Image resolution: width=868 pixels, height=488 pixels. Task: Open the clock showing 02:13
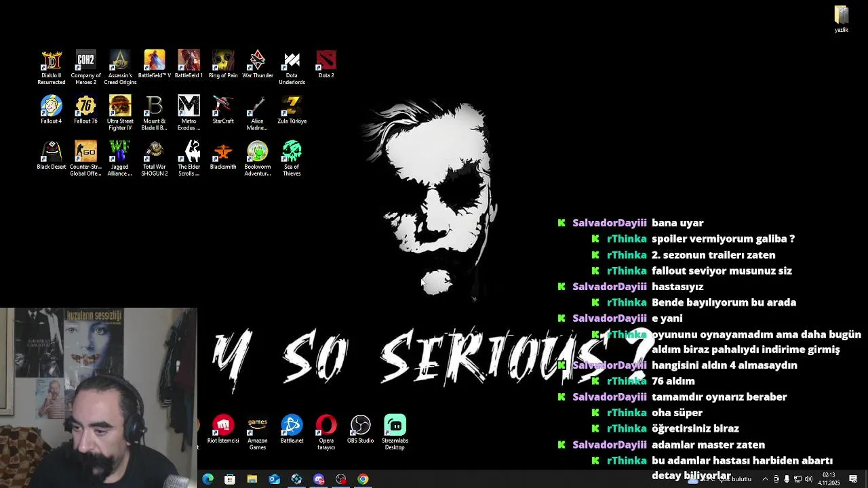(829, 479)
